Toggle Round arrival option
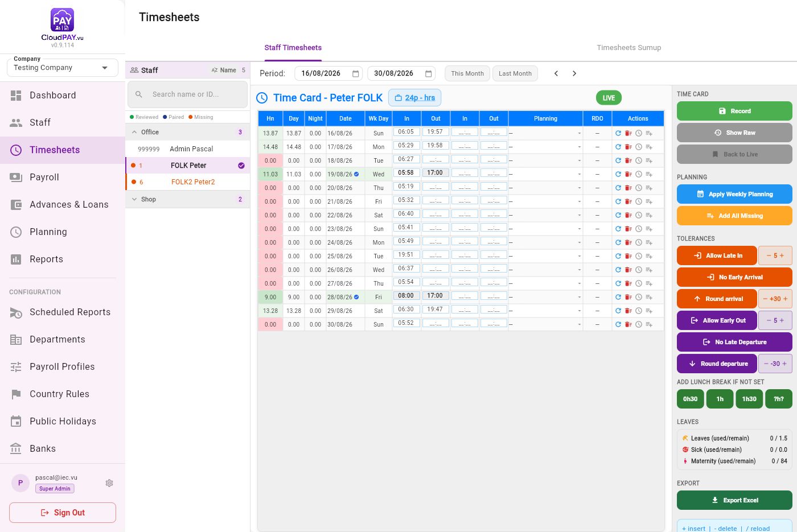Image resolution: width=797 pixels, height=532 pixels. (x=717, y=299)
